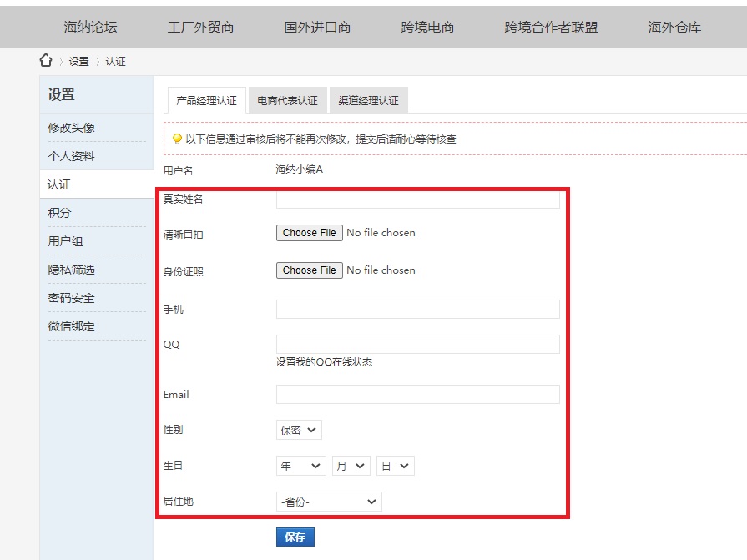
Task: Click the Email input field
Action: pos(417,394)
